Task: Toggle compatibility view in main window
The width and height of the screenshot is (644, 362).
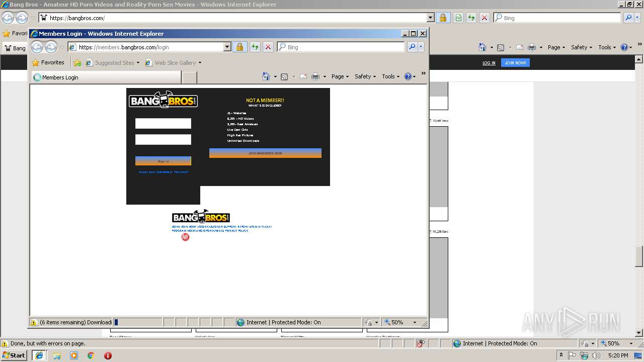Action: click(x=458, y=18)
